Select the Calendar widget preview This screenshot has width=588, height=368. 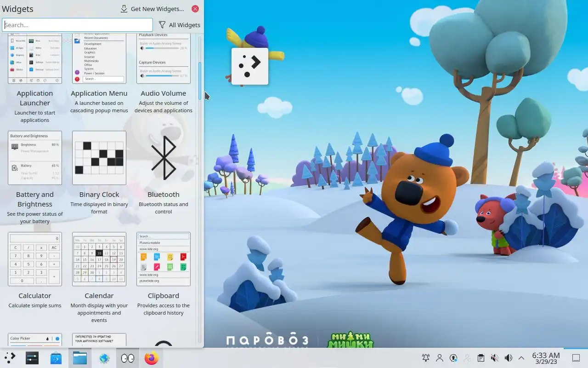pyautogui.click(x=99, y=259)
